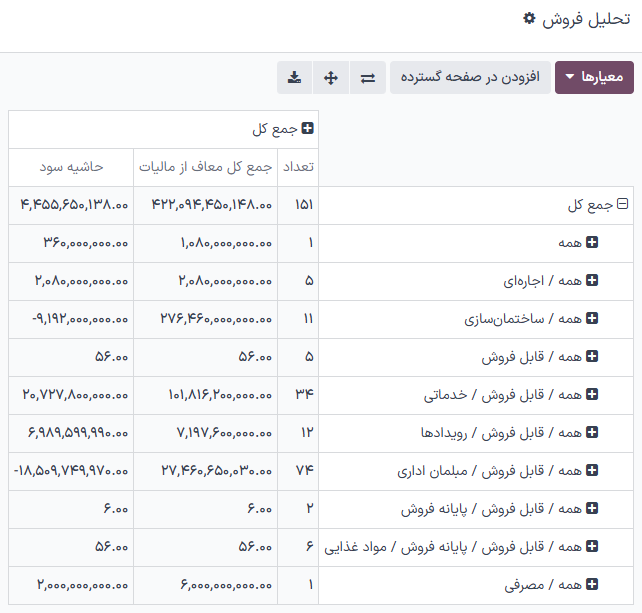Click the grand total margin value 4,455,650,138.00

[x=74, y=205]
